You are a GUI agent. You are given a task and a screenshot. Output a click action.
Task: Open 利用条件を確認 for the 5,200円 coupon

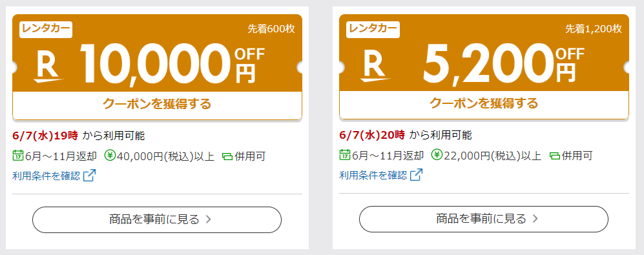tap(373, 176)
